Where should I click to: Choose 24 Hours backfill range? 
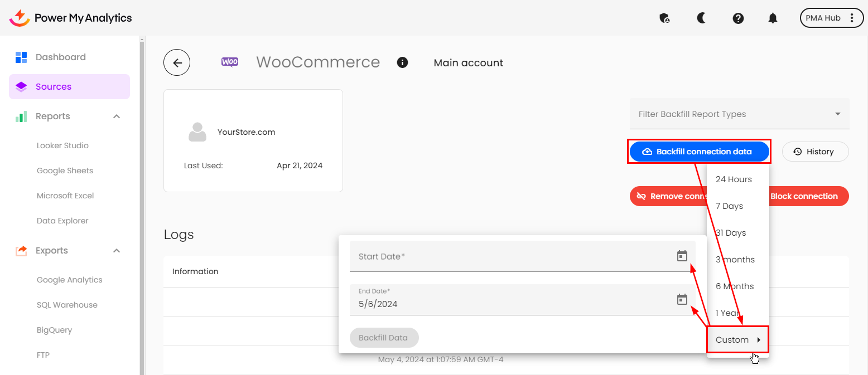pos(734,179)
